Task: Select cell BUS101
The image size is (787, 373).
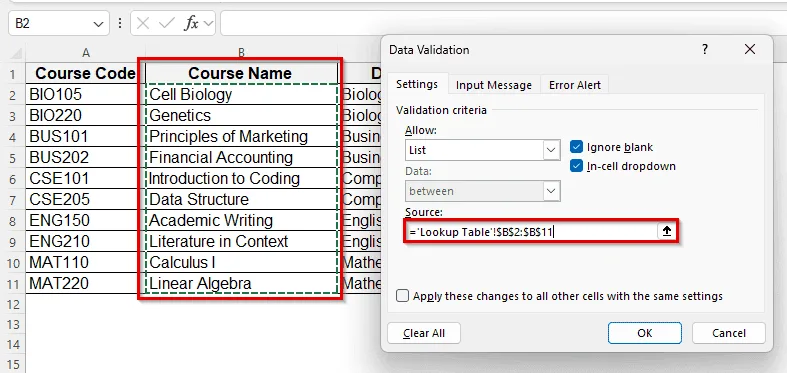Action: point(85,137)
